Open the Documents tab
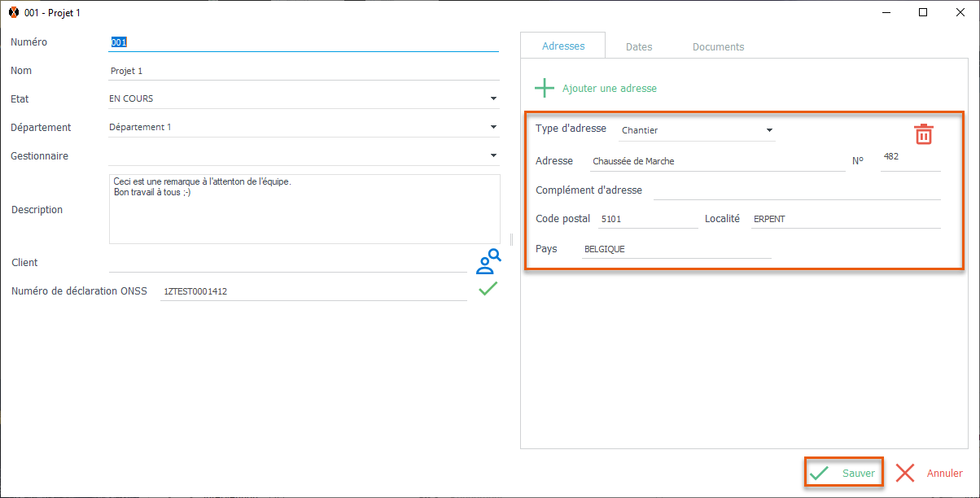 tap(718, 47)
